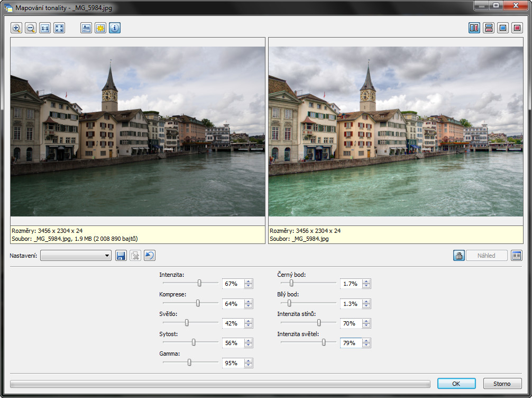Open the Nastavení preset dropdown
This screenshot has width=532, height=398.
(76, 256)
